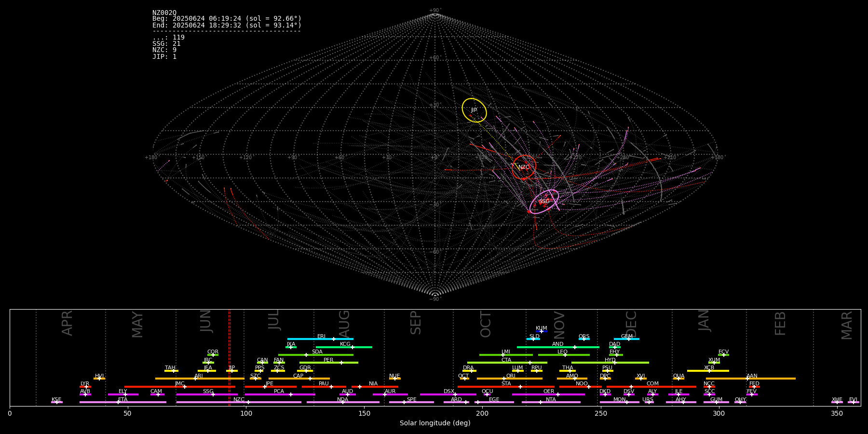Screen dimensions: 868x434
Task: Click the URS shower label
Action: tap(648, 400)
